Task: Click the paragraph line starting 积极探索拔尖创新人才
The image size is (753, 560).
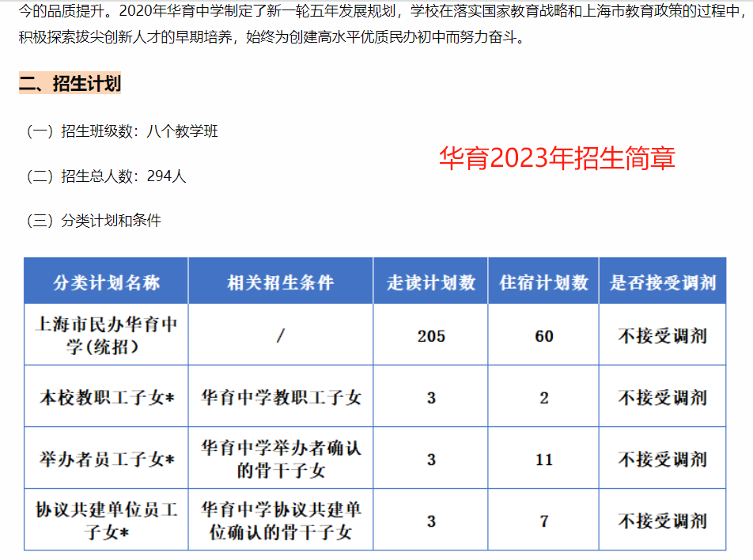Action: coord(272,36)
